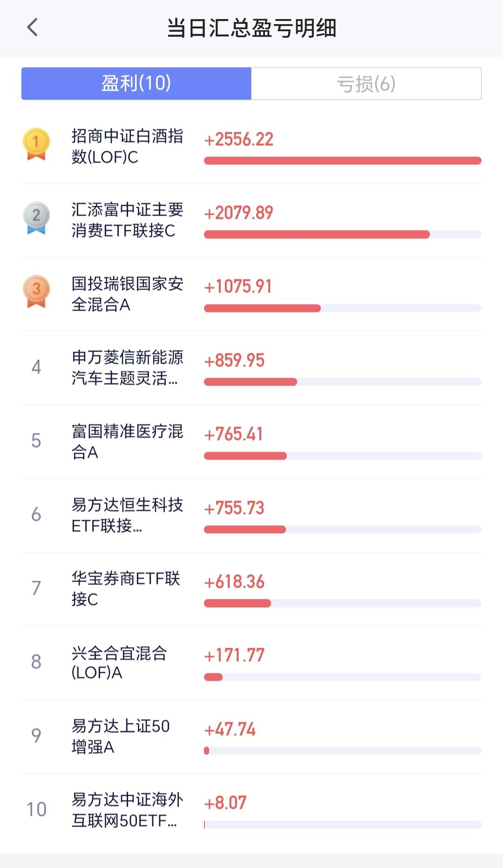The height and width of the screenshot is (868, 503).
Task: Open 兴全合宜混合(LOF)A entry
Action: click(x=251, y=663)
